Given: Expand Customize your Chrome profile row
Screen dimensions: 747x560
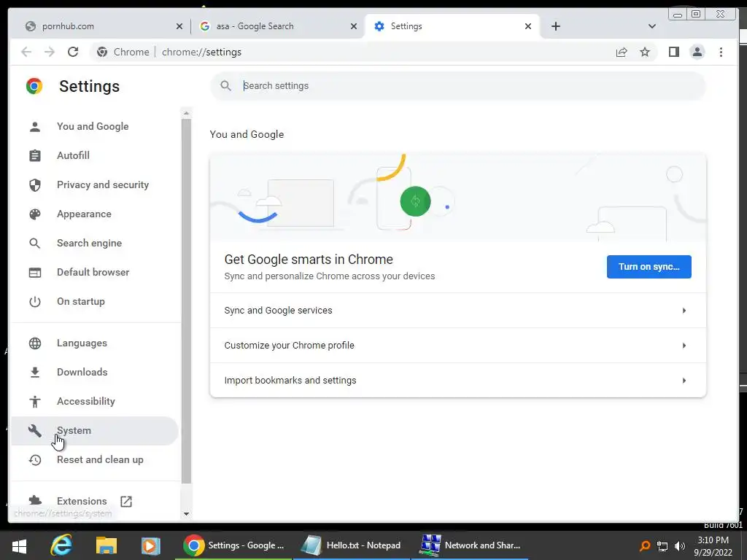Looking at the screenshot, I should (x=458, y=345).
